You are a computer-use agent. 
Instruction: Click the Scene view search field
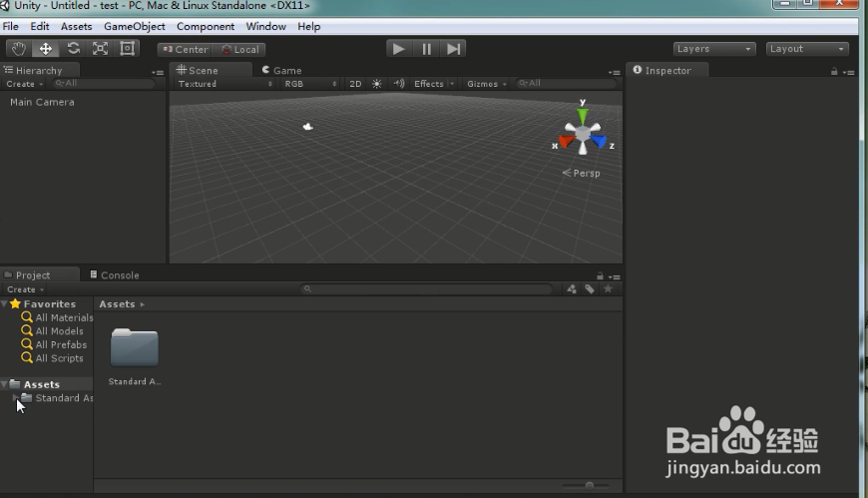pyautogui.click(x=566, y=84)
